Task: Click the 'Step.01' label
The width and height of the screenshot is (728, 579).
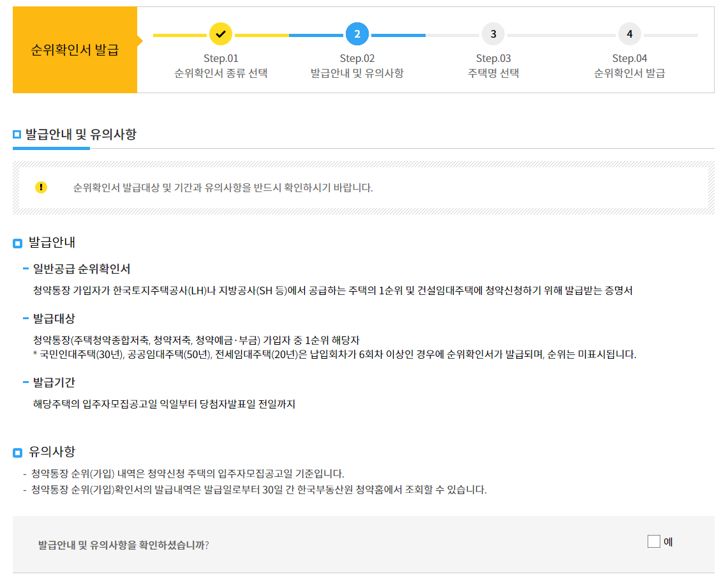Action: (x=221, y=59)
